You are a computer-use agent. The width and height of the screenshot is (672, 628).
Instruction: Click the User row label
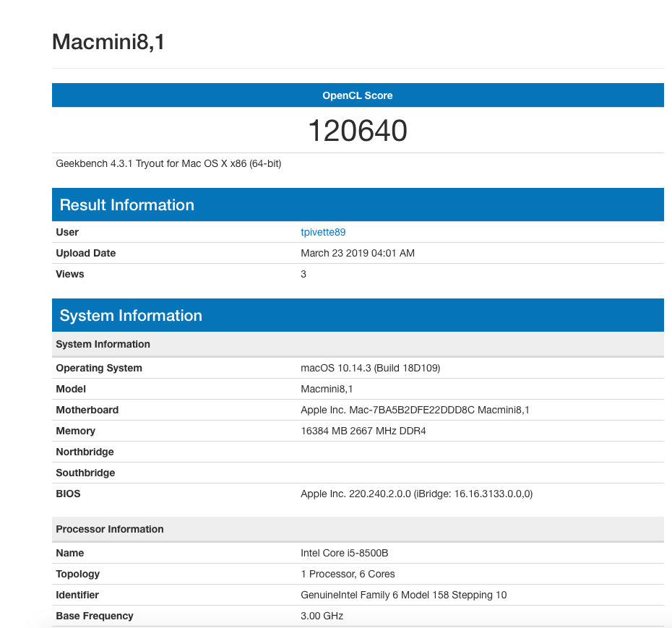pyautogui.click(x=67, y=232)
